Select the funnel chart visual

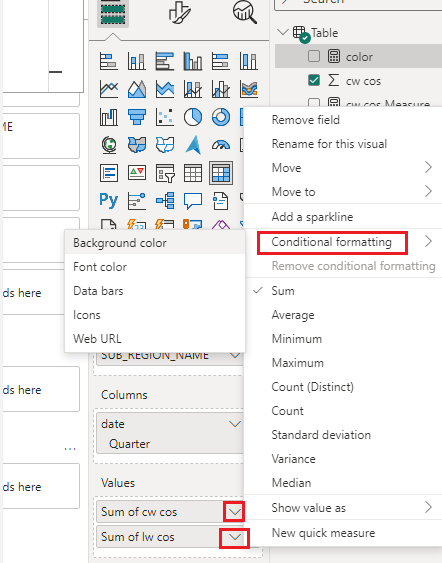coord(137,117)
